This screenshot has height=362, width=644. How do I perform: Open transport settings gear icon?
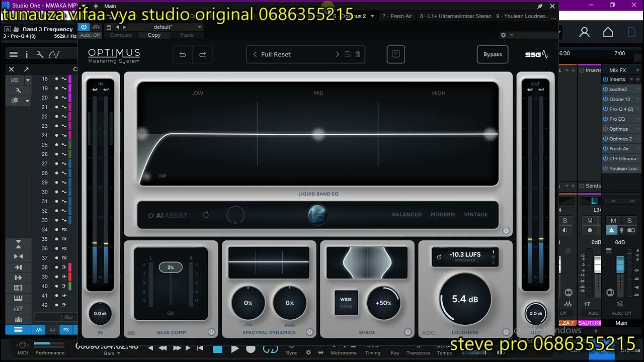pyautogui.click(x=308, y=352)
